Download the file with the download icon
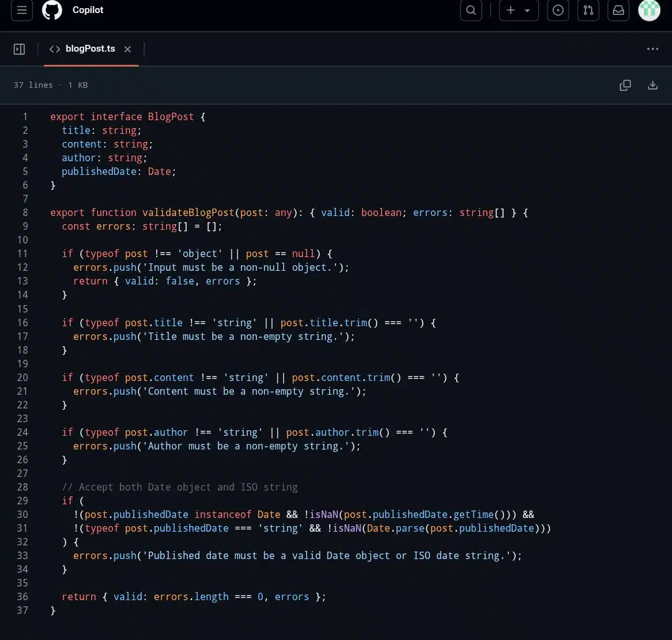The image size is (672, 640). 653,85
